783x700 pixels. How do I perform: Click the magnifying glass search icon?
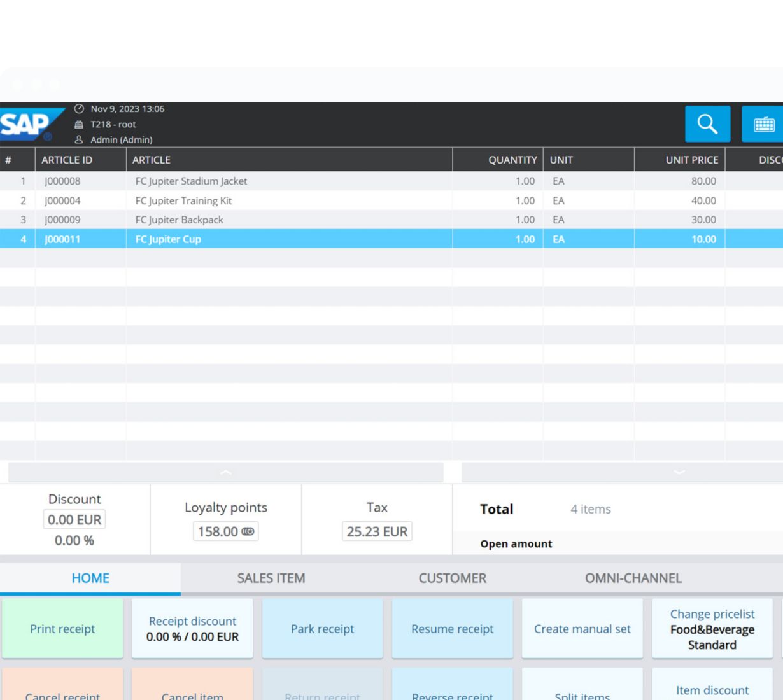pyautogui.click(x=707, y=123)
